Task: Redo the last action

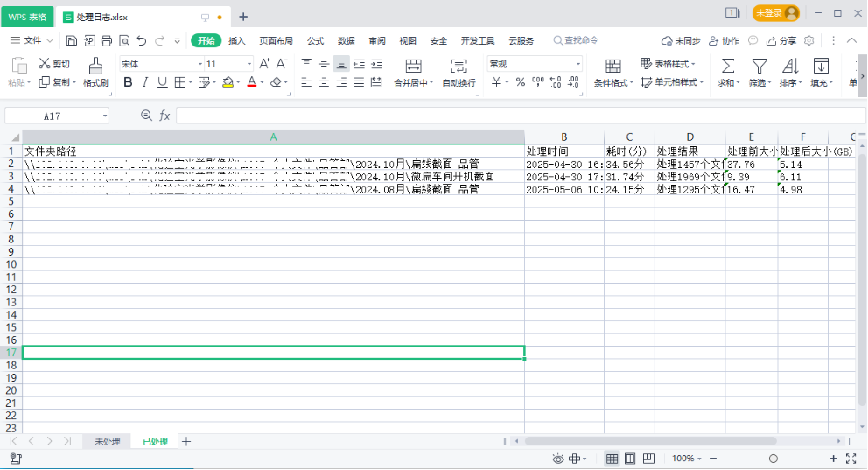Action: 159,40
